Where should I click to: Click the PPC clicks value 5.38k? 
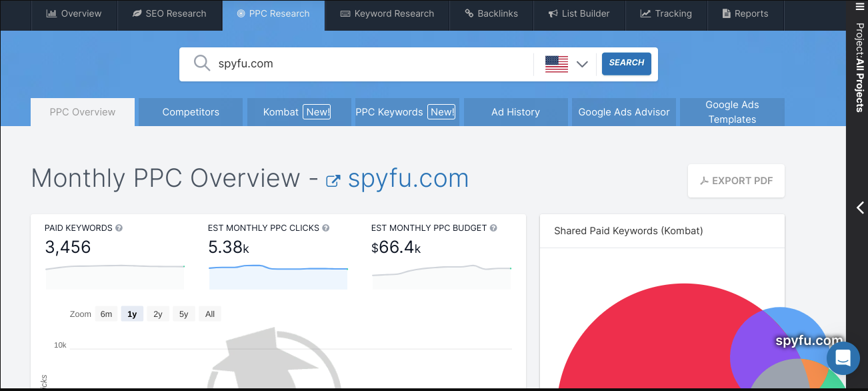229,248
